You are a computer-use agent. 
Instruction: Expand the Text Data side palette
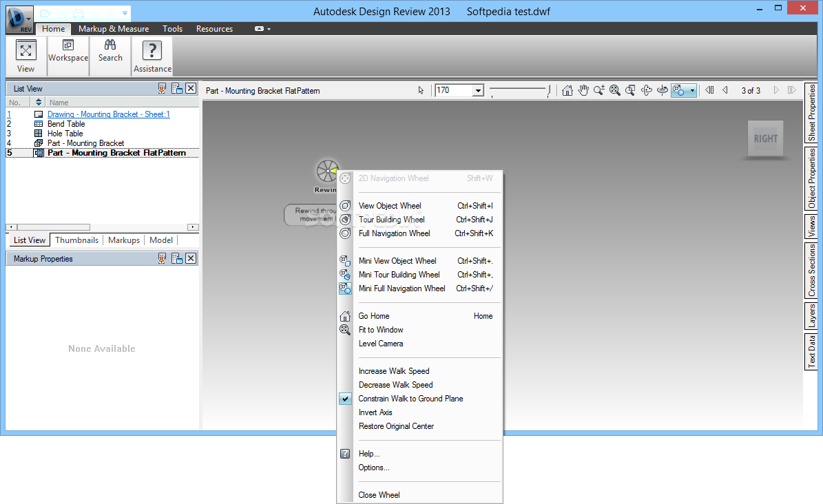point(811,352)
